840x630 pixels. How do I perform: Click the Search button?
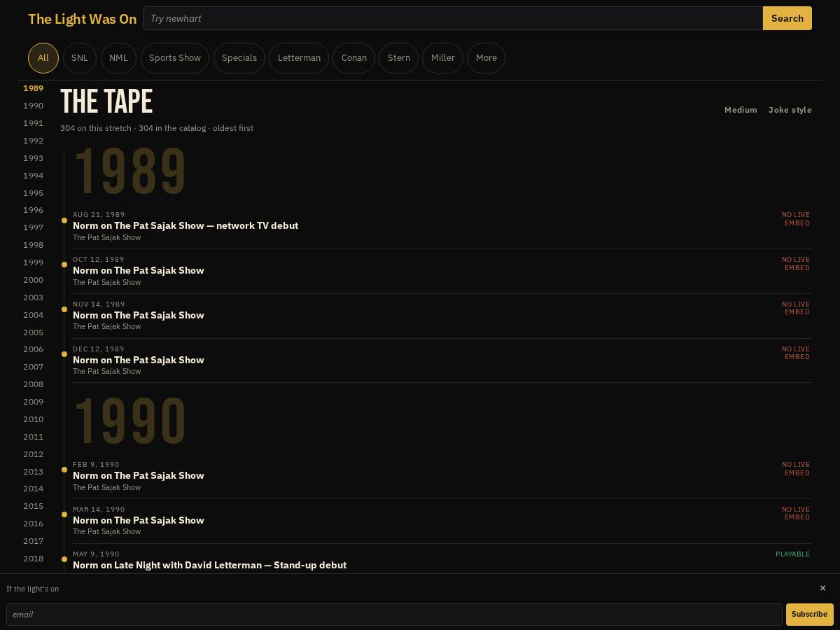(787, 18)
